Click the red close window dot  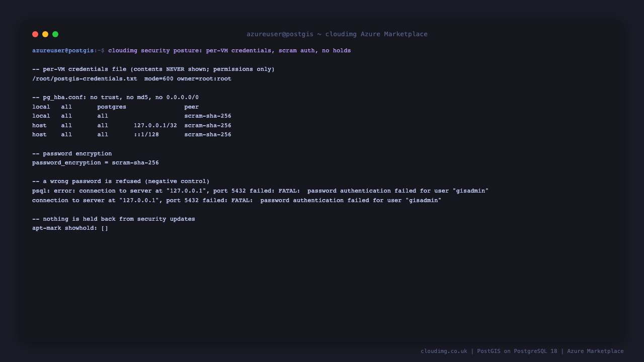coord(35,34)
